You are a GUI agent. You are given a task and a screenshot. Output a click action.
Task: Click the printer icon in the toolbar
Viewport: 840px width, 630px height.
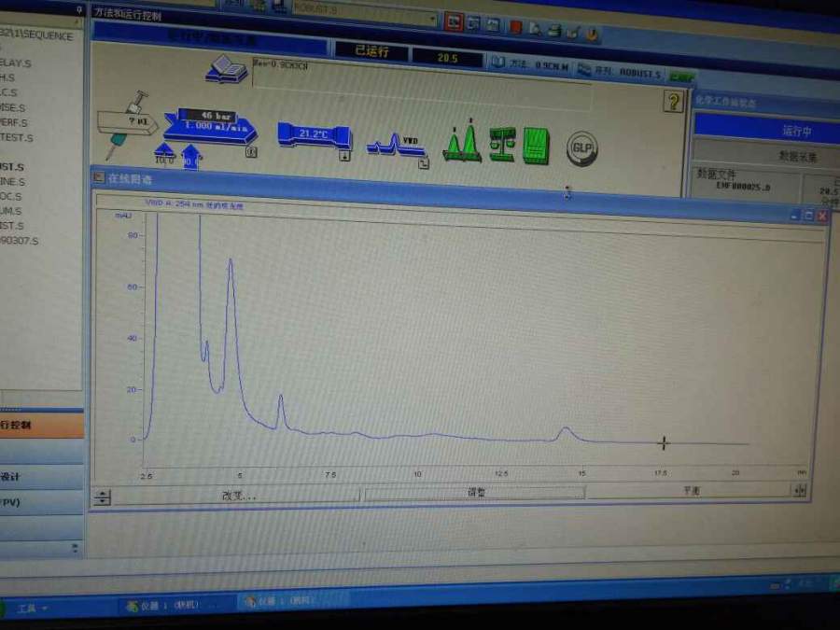pos(553,31)
